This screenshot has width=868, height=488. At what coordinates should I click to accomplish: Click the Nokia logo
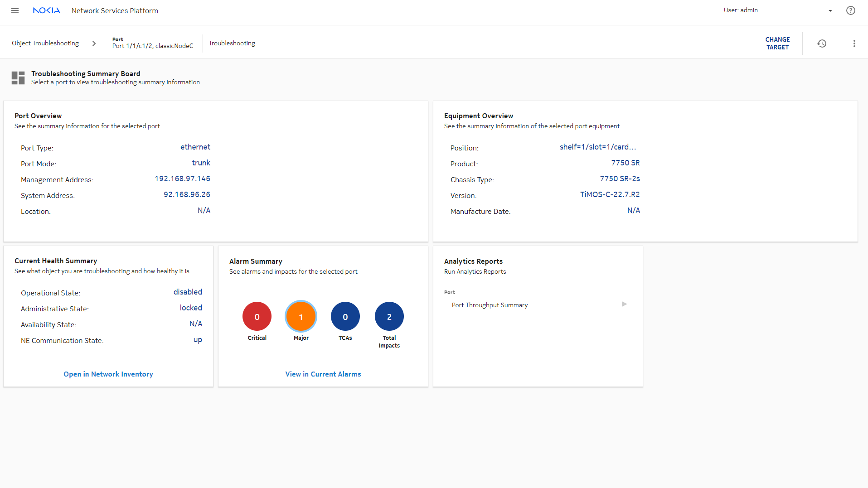click(x=46, y=10)
